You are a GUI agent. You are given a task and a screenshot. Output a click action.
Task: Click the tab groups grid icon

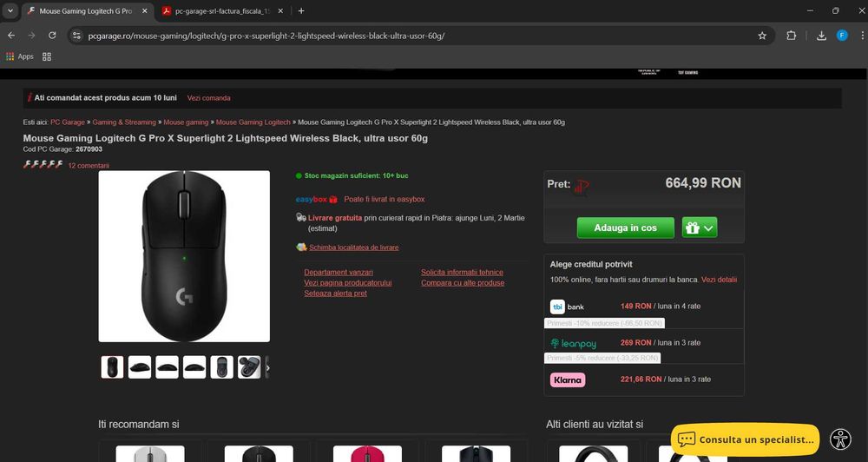coord(47,56)
